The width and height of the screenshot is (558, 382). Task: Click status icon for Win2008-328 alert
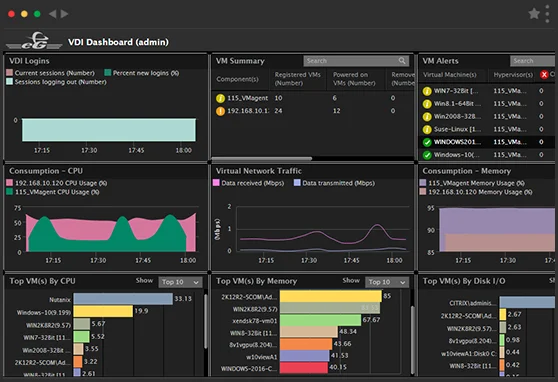[427, 117]
